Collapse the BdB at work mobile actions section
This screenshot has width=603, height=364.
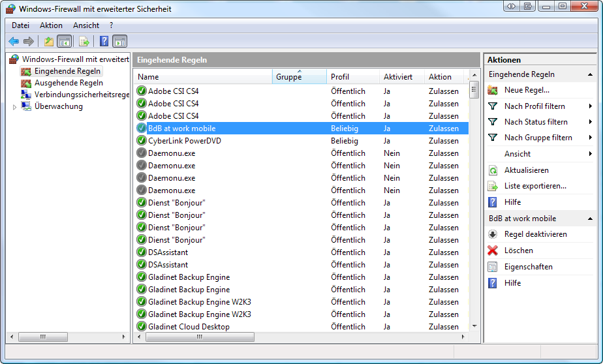[x=591, y=219]
